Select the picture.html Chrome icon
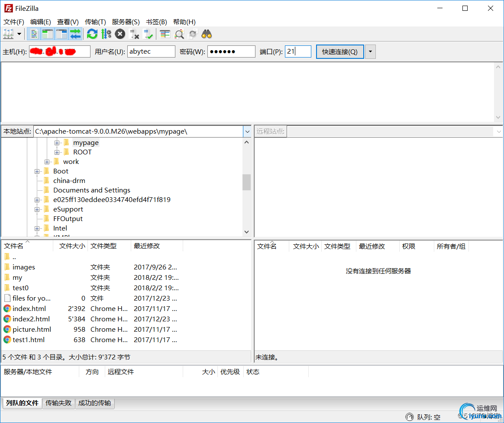The height and width of the screenshot is (423, 504). pos(7,329)
